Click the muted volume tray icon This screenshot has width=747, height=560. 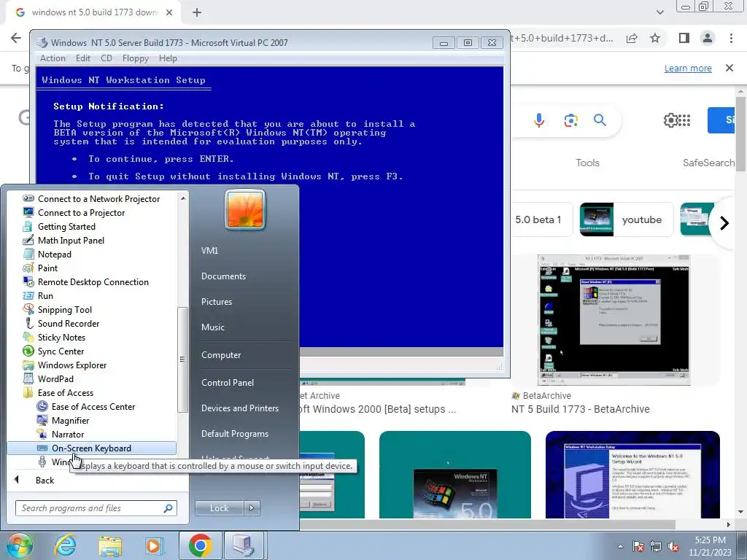(673, 547)
